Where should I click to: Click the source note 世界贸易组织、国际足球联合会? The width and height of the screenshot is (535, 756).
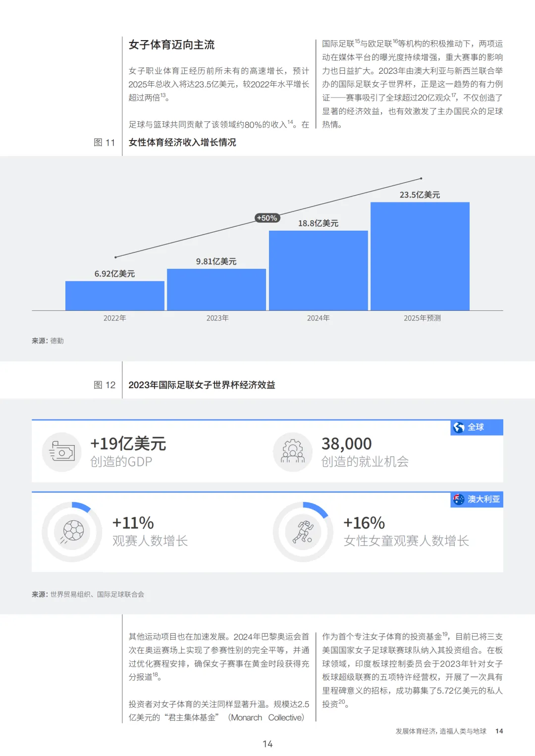point(97,594)
